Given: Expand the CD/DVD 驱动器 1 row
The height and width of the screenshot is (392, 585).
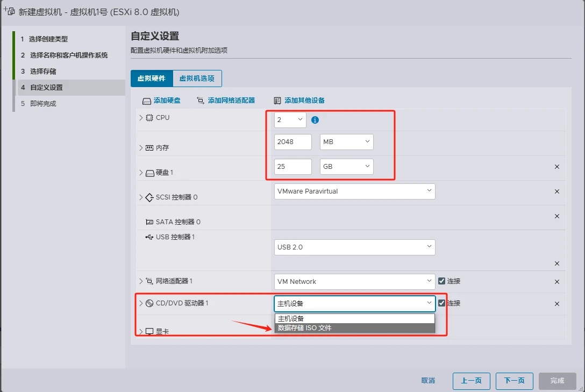Looking at the screenshot, I should [x=141, y=303].
